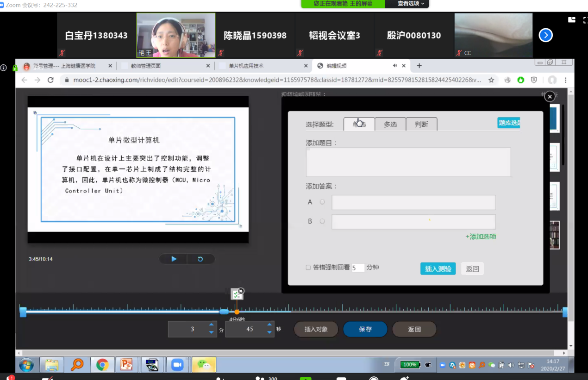Play the video preview

[x=174, y=259]
